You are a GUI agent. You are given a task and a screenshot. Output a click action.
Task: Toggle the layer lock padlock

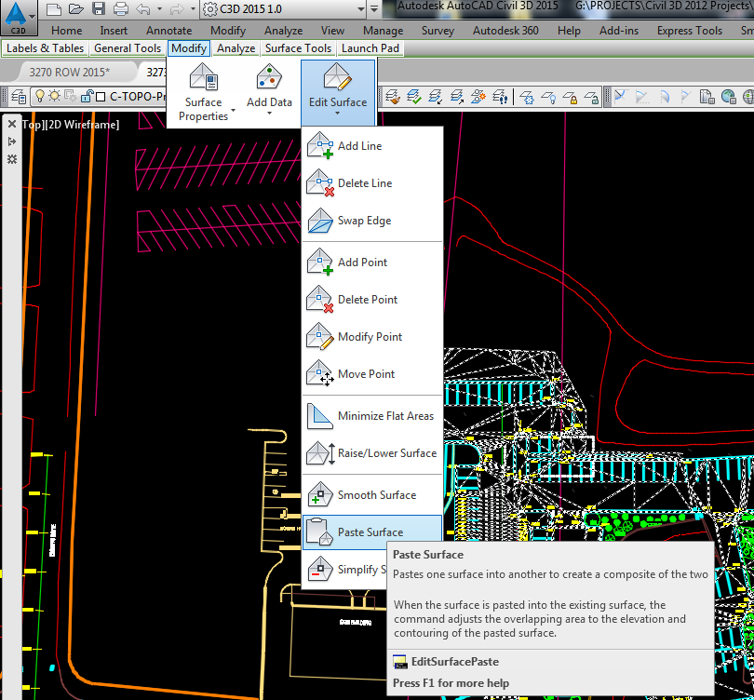point(87,96)
